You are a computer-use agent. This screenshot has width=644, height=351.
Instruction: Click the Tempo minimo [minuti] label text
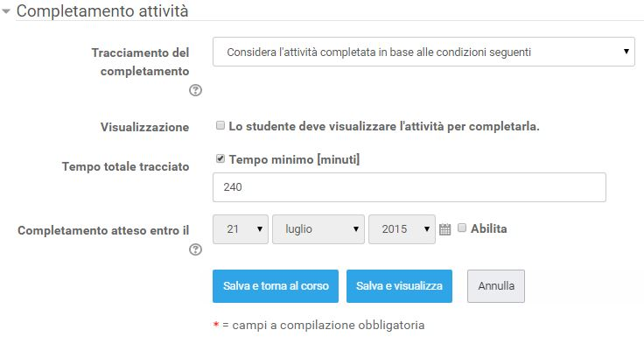[x=293, y=160]
